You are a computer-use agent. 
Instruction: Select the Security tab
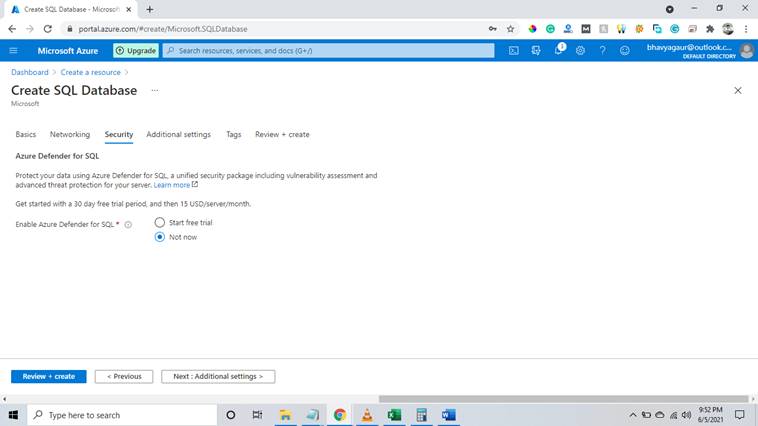(119, 134)
